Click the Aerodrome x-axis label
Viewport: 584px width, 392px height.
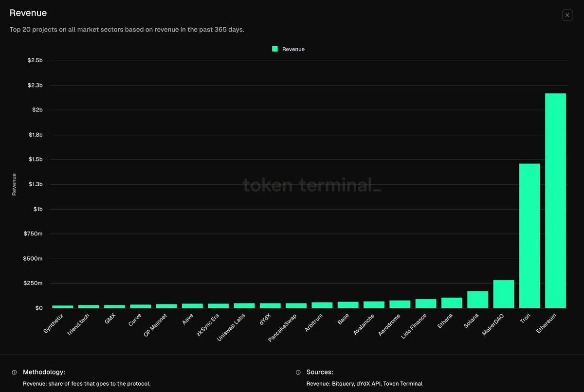(x=389, y=325)
